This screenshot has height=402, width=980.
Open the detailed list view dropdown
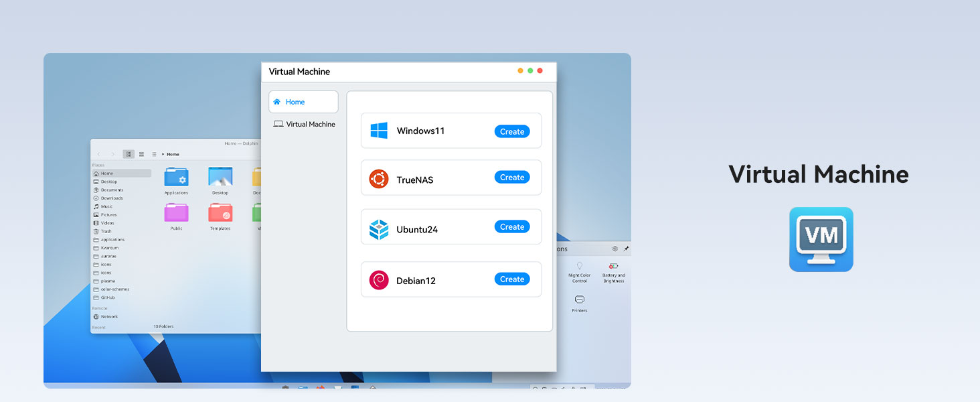click(154, 153)
